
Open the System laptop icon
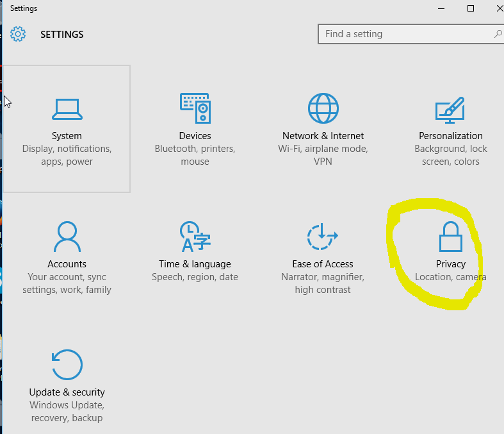click(x=67, y=109)
